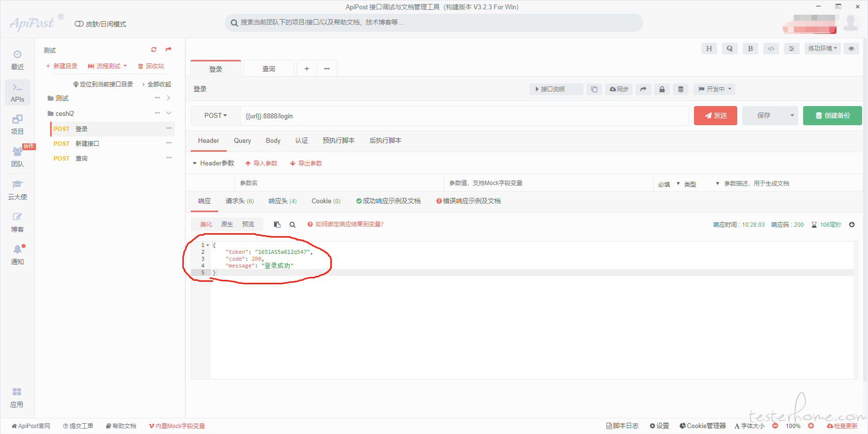This screenshot has height=434, width=868.
Task: Click the red 发送 button
Action: coord(715,116)
